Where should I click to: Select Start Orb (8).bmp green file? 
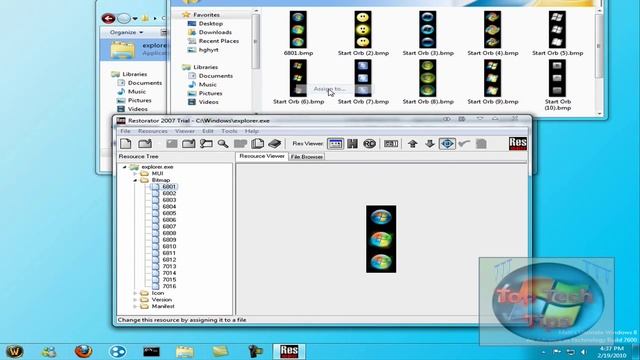(428, 82)
